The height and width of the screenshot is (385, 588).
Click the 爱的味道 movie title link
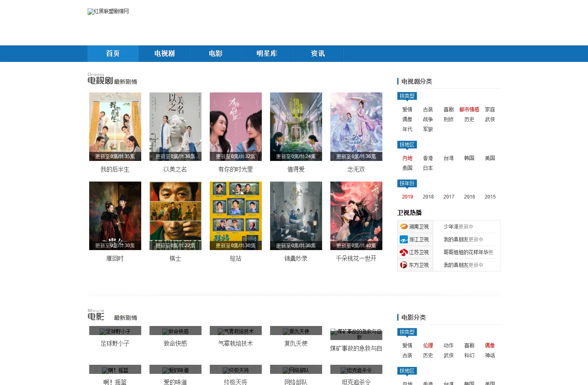(175, 382)
